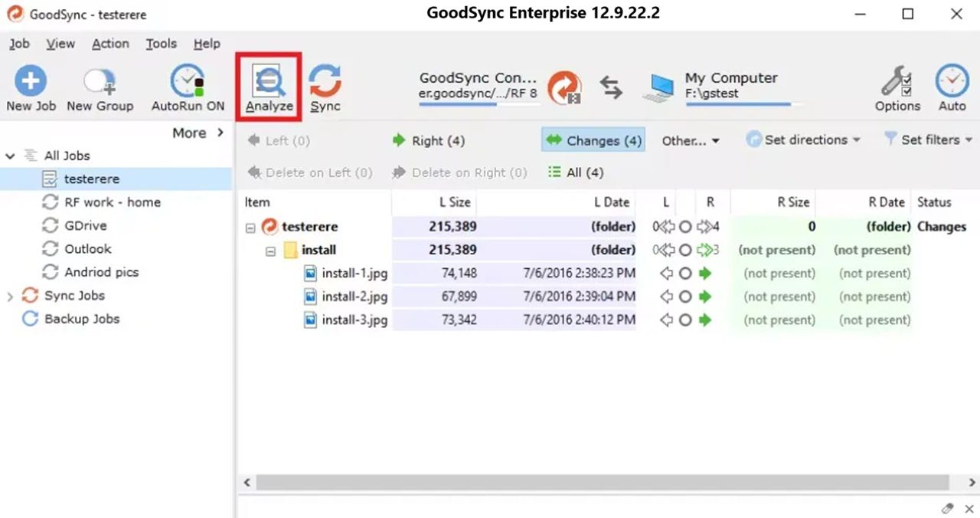The image size is (980, 518).
Task: Open the Help menu
Action: [x=207, y=44]
